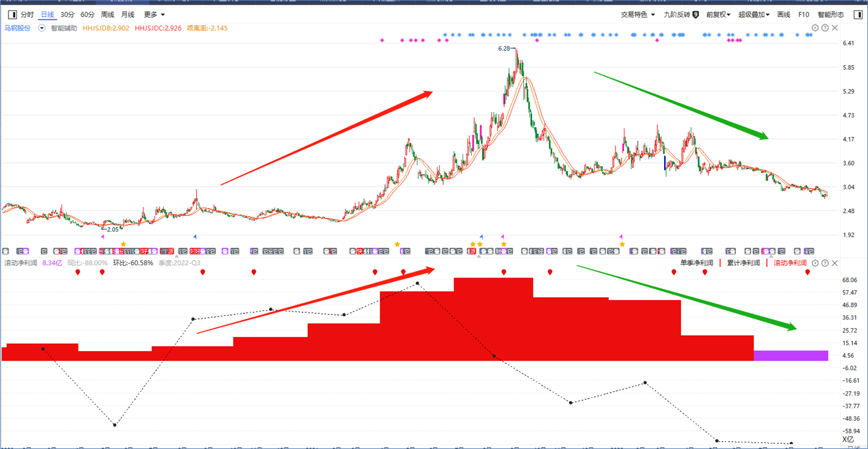Click the rightmost red pin in the profit panel

pyautogui.click(x=808, y=273)
